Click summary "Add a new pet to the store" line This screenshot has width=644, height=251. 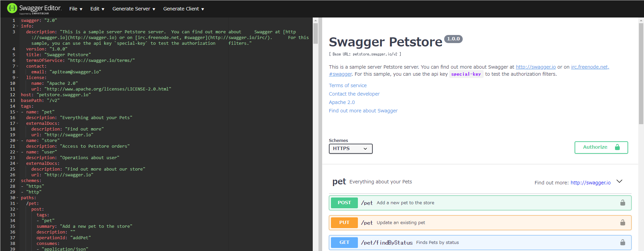[x=85, y=226]
